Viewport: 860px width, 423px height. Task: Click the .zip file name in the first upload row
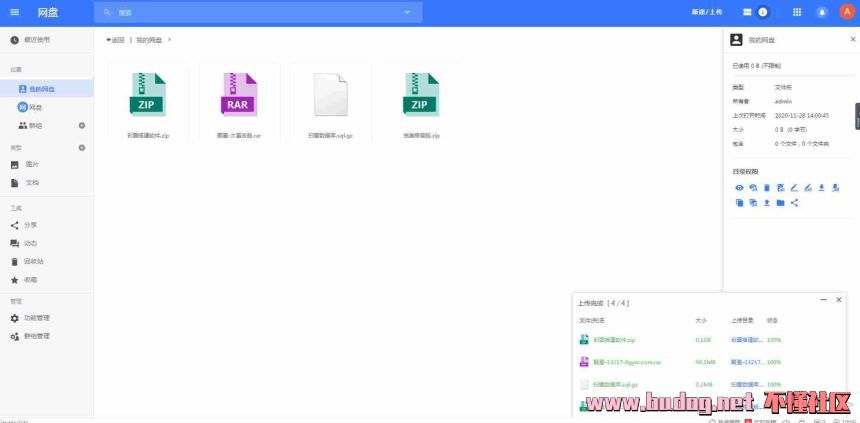[614, 340]
